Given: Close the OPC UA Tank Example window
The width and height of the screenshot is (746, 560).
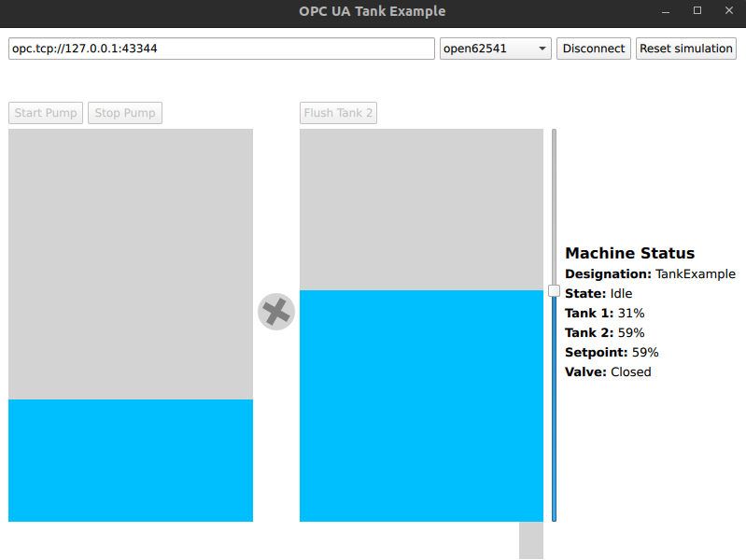Looking at the screenshot, I should [727, 11].
